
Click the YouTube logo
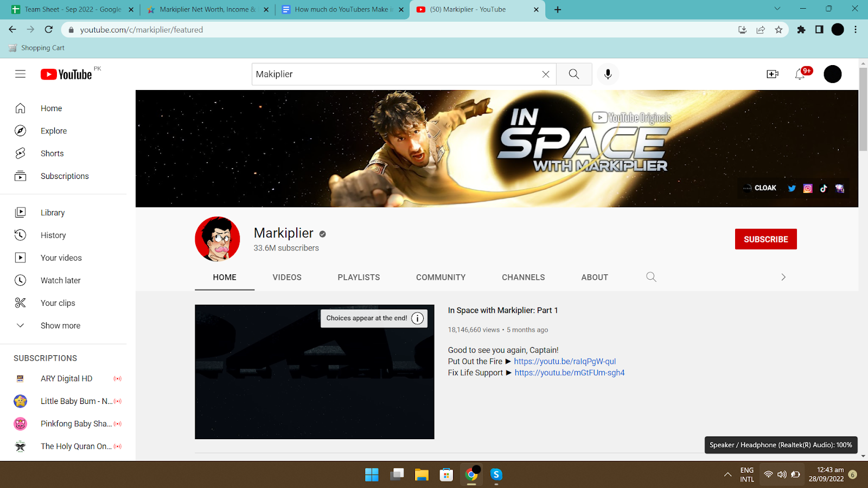(66, 74)
